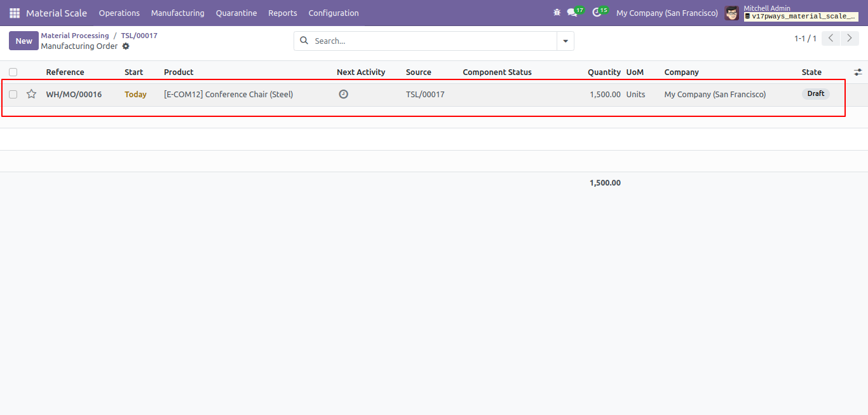Open the Configuration menu

pos(334,13)
